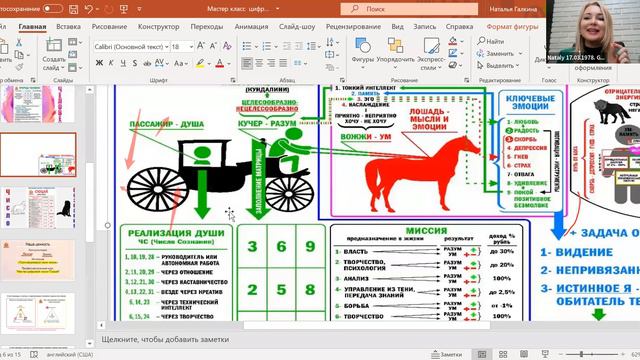Click the text highlight color marker
This screenshot has height=360, width=640.
click(x=200, y=63)
